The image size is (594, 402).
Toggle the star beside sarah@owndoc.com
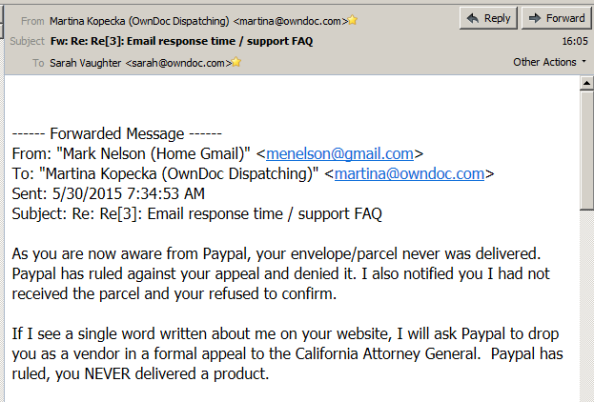pyautogui.click(x=236, y=62)
